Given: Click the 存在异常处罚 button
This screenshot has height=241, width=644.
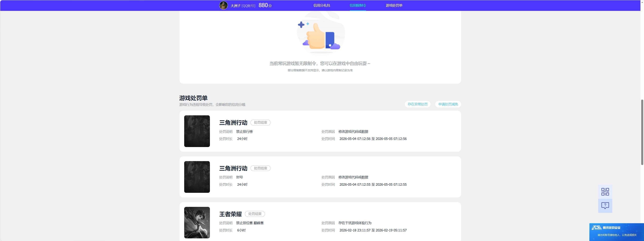Looking at the screenshot, I should tap(418, 104).
